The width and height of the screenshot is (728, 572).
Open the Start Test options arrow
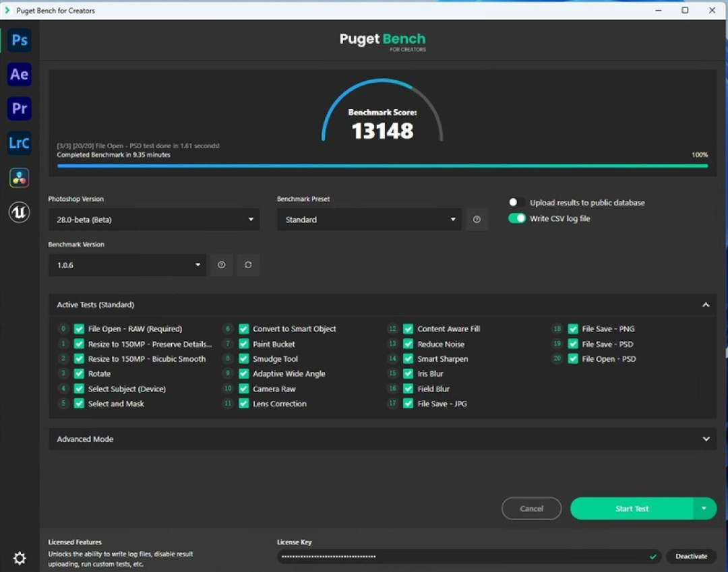[x=704, y=509]
